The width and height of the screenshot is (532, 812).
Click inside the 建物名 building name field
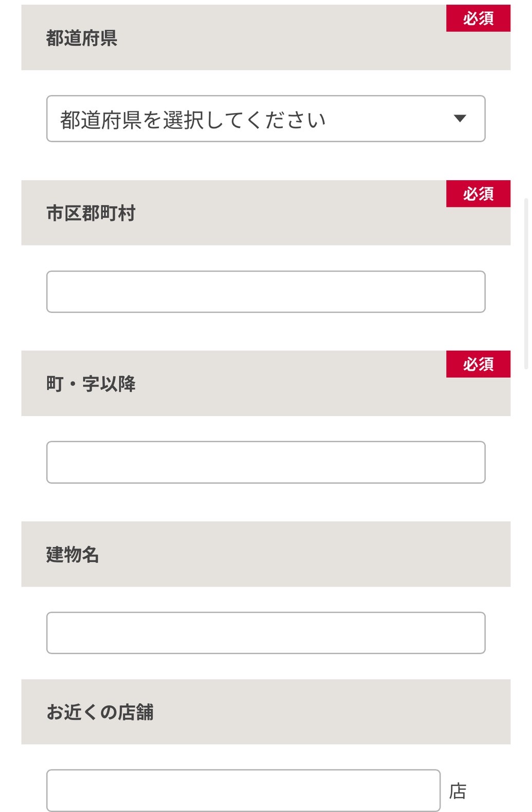266,632
